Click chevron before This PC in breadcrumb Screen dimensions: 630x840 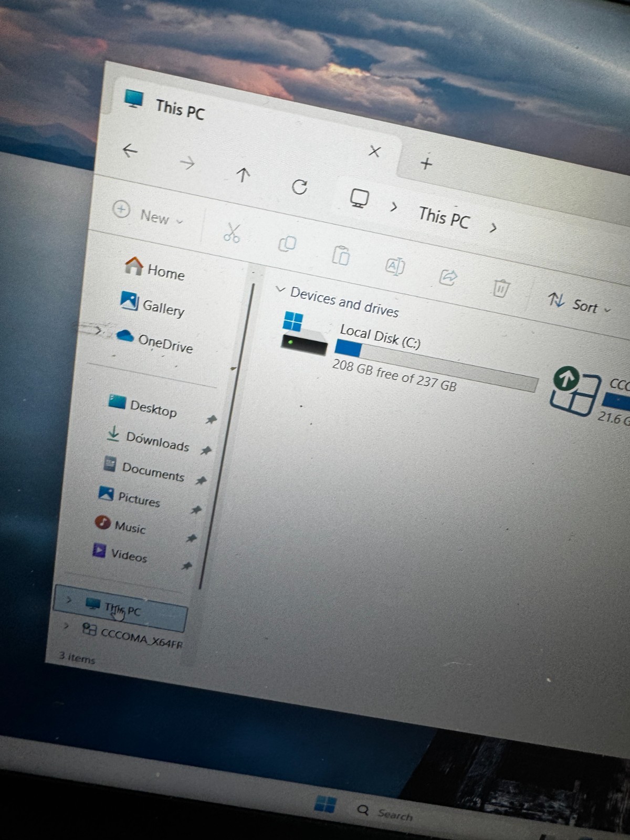click(x=394, y=207)
